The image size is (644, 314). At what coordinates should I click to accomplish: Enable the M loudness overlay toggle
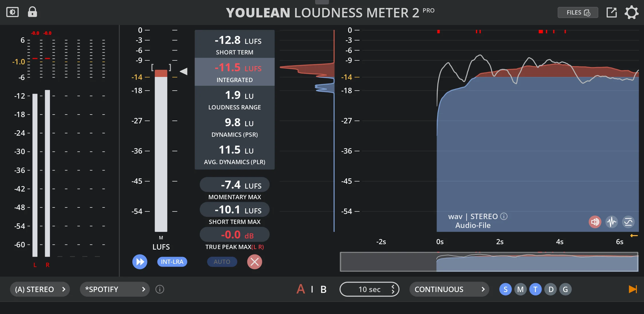520,289
